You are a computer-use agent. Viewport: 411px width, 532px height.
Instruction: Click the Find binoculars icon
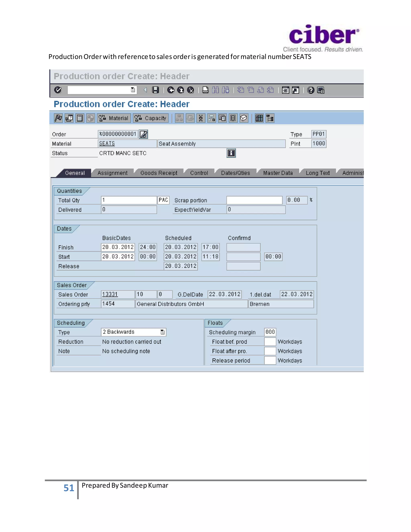point(215,90)
